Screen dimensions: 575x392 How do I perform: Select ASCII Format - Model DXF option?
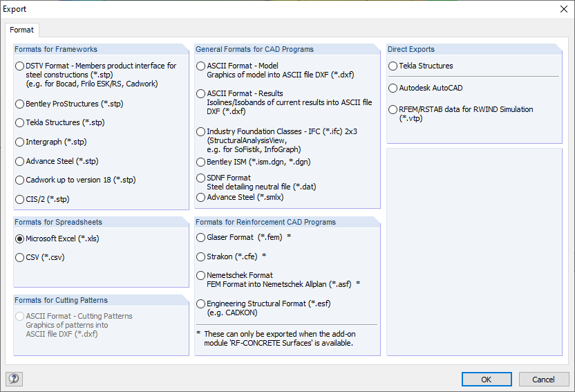(x=201, y=66)
